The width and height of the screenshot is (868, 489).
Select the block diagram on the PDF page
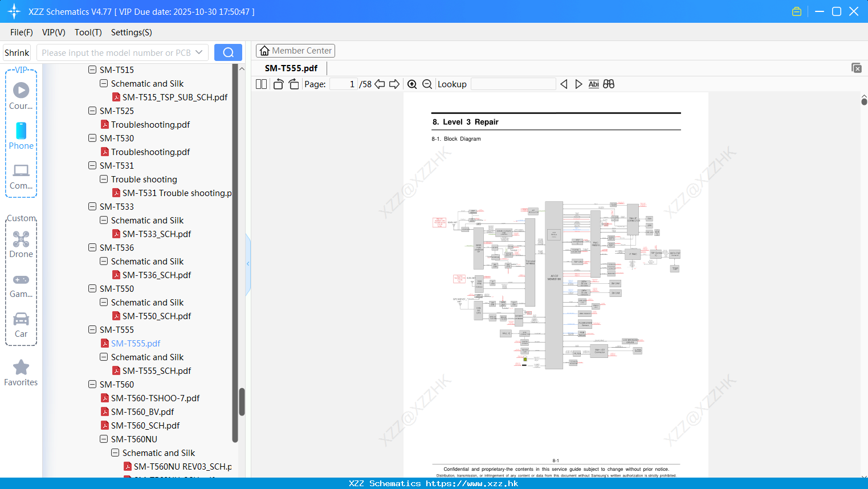(x=556, y=285)
